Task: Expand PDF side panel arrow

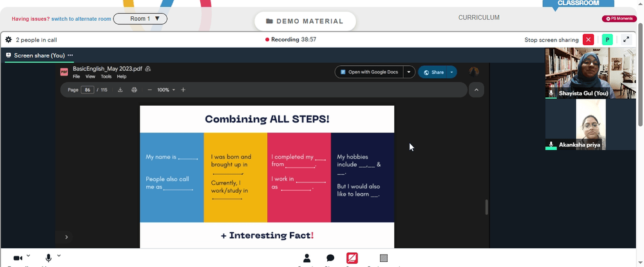Action: pyautogui.click(x=66, y=237)
